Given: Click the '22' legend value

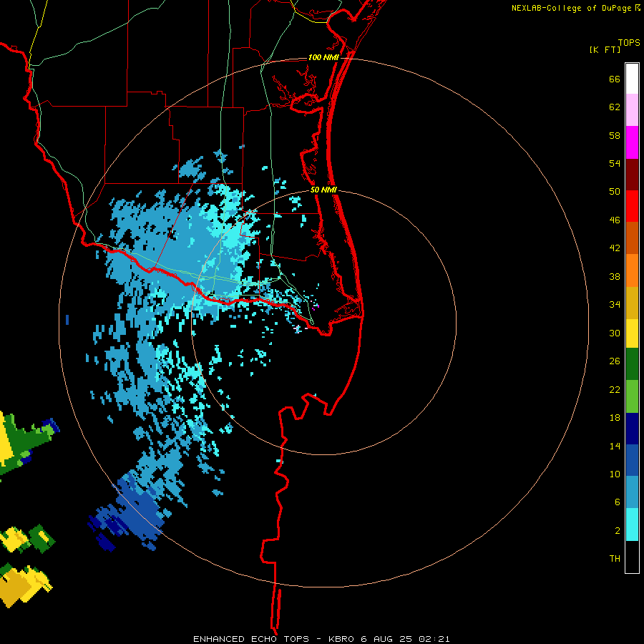Looking at the screenshot, I should click(615, 389).
